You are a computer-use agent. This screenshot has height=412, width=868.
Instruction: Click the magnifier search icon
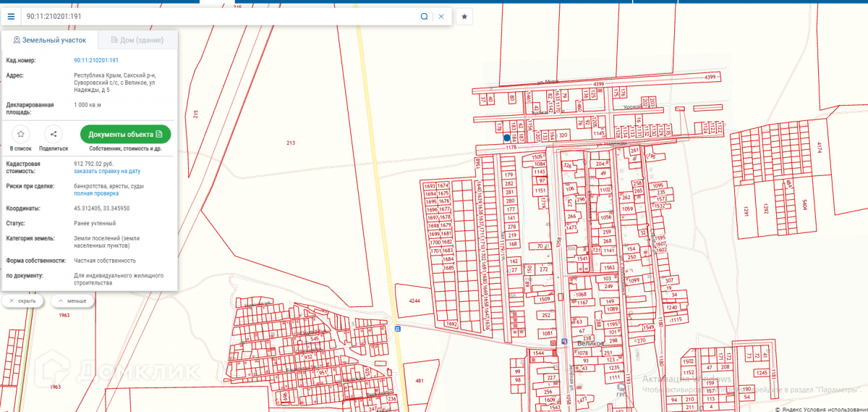point(425,16)
